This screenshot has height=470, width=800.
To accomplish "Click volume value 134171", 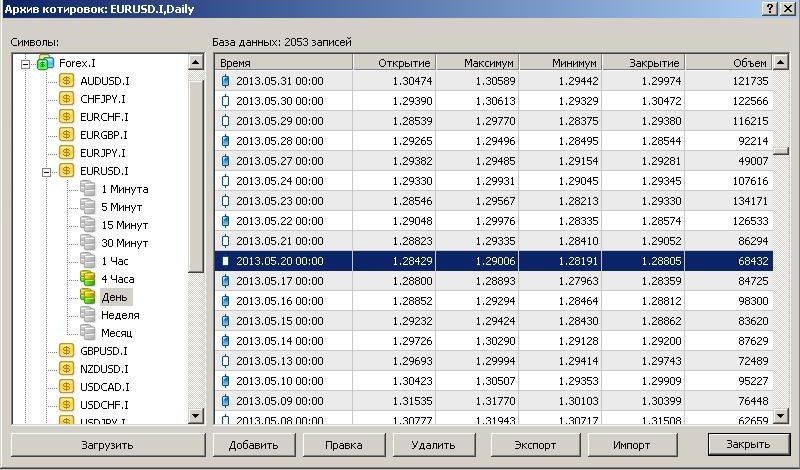I will point(750,201).
